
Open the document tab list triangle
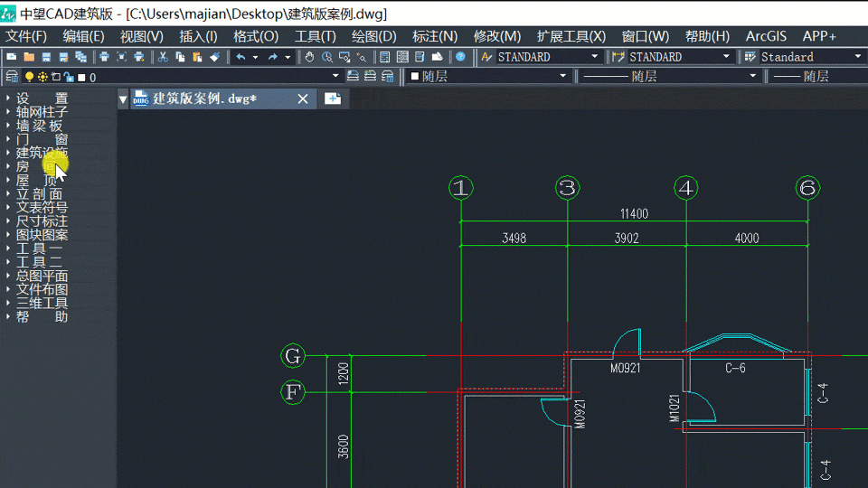click(x=123, y=99)
